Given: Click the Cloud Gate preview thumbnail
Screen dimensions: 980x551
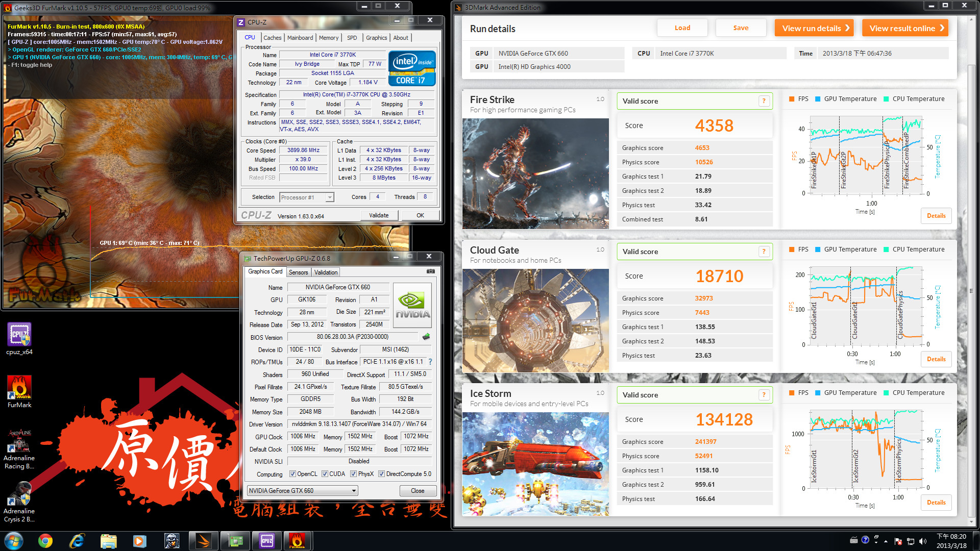Looking at the screenshot, I should click(536, 320).
